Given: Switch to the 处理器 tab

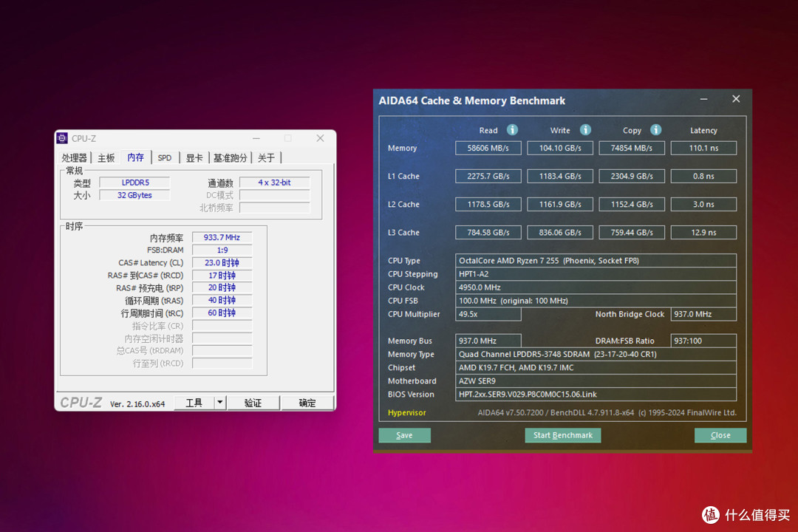Looking at the screenshot, I should coord(75,158).
